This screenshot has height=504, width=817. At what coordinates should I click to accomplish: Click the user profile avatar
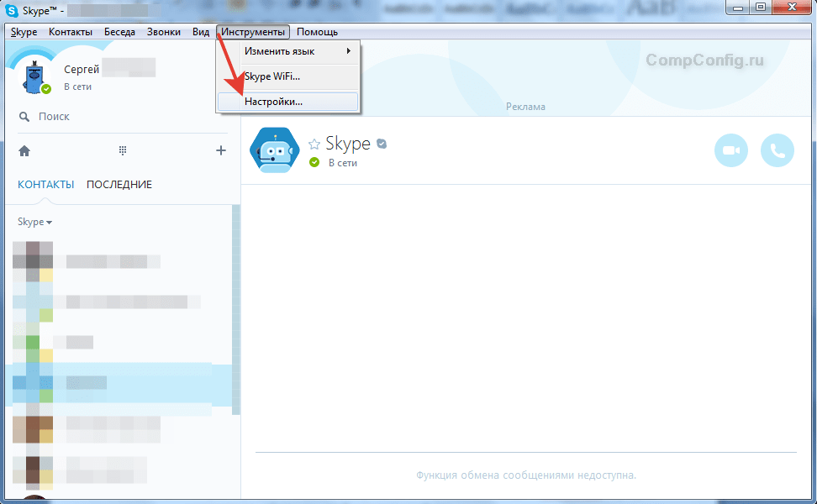pyautogui.click(x=34, y=77)
